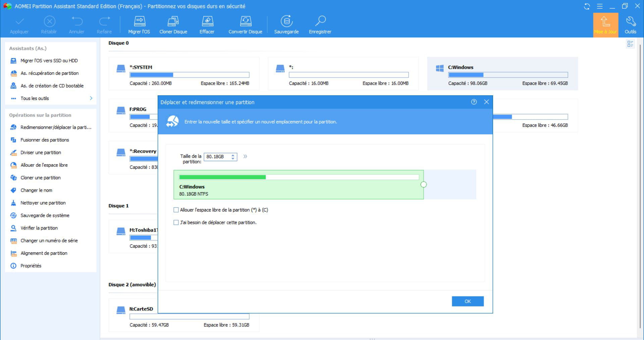Click the Disque 1 header
This screenshot has width=644, height=340.
click(119, 206)
